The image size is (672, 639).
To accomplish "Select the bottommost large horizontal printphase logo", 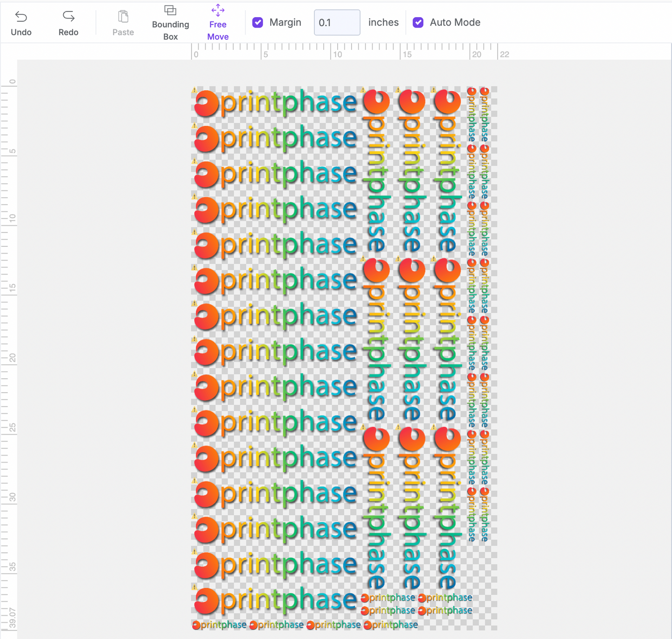I will click(276, 600).
